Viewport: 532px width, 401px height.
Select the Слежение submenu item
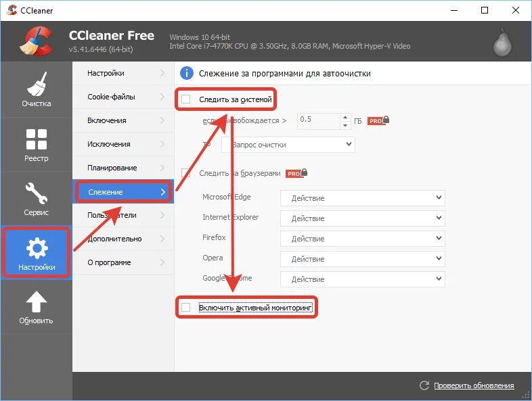pyautogui.click(x=123, y=192)
